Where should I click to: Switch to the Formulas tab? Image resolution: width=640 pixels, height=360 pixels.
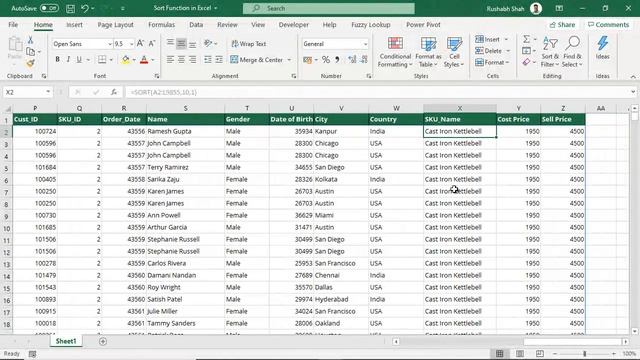161,24
